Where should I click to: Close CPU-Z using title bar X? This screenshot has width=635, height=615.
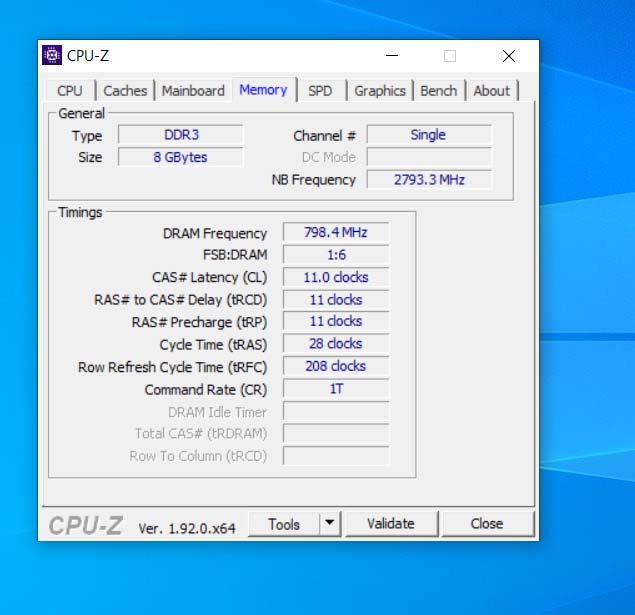(x=508, y=56)
